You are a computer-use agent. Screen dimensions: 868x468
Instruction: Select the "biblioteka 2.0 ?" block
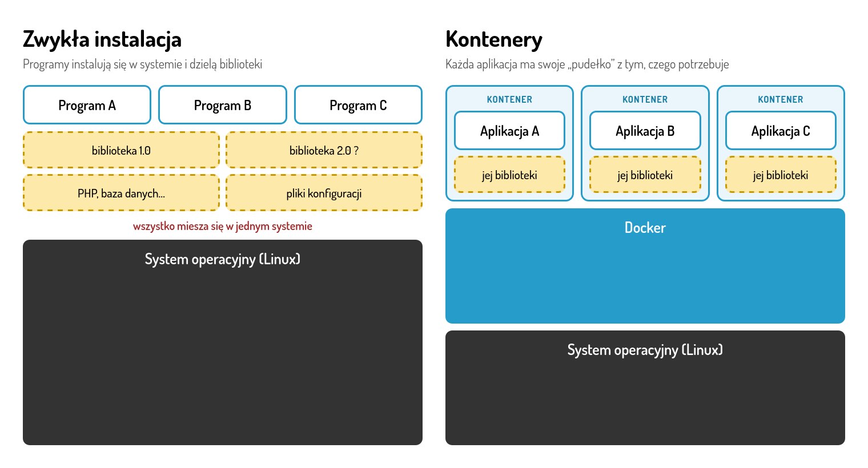(x=324, y=150)
